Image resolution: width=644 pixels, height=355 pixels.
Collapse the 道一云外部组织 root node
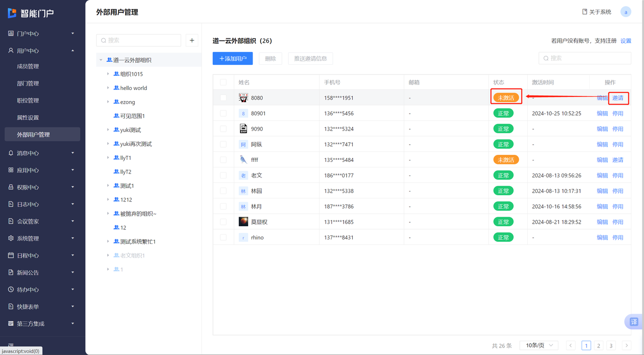coord(101,60)
